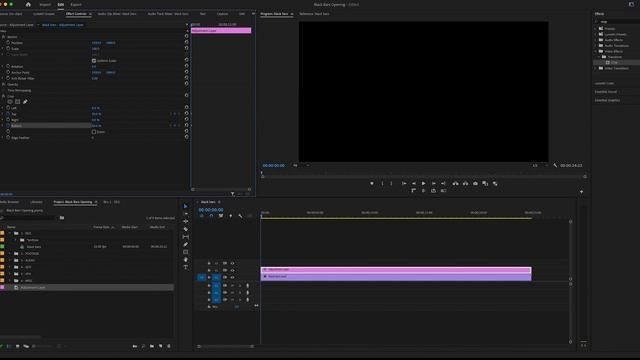Toggle Uniform Scale checkbox
Viewport: 640px width, 360px height.
94,60
